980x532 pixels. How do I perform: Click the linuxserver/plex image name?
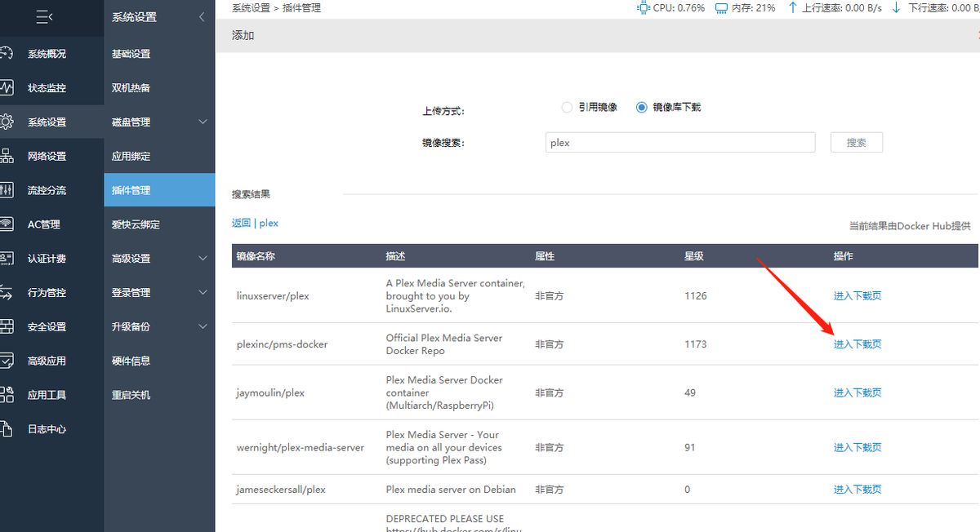273,296
